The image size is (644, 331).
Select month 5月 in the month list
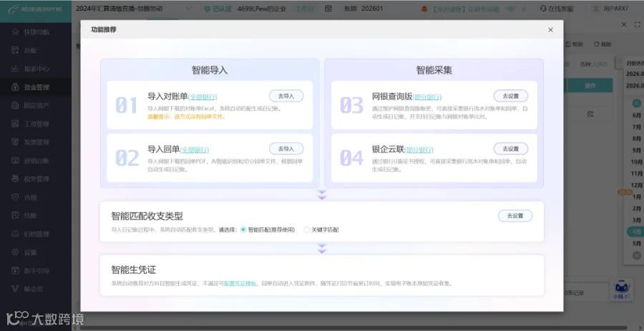637,244
